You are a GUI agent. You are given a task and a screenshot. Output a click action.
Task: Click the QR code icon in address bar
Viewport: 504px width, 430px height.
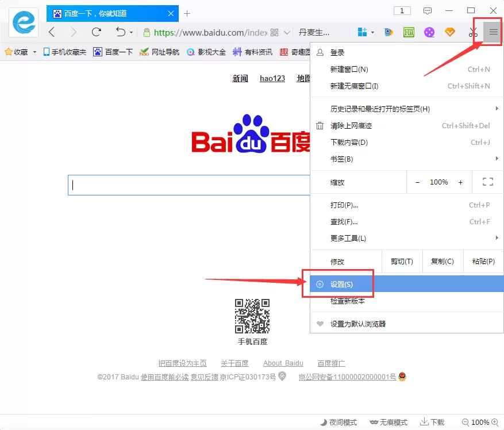click(x=274, y=33)
